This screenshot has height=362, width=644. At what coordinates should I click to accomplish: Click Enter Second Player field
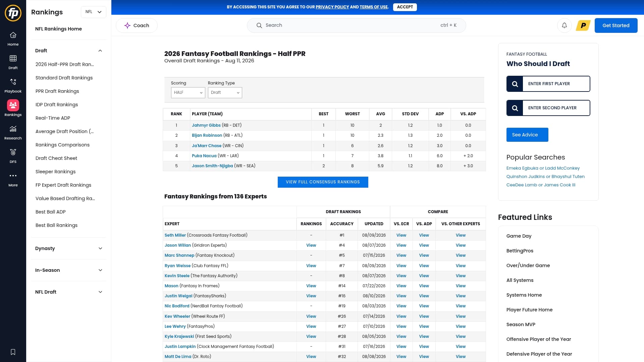coord(556,108)
